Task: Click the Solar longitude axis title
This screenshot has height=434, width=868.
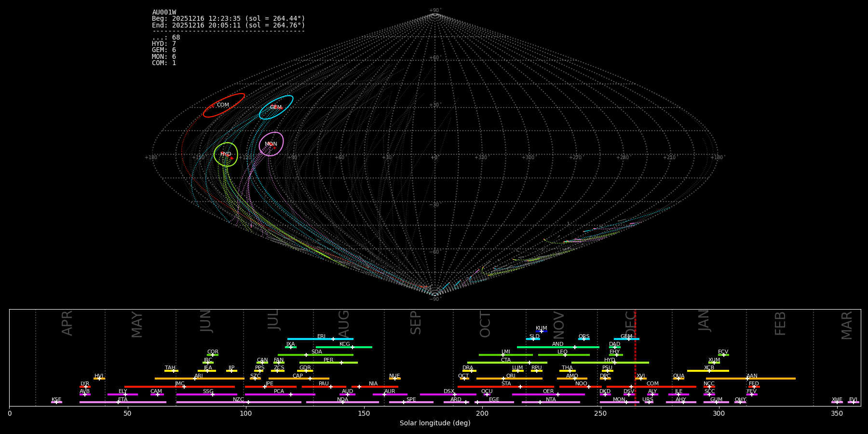Action: pyautogui.click(x=434, y=423)
